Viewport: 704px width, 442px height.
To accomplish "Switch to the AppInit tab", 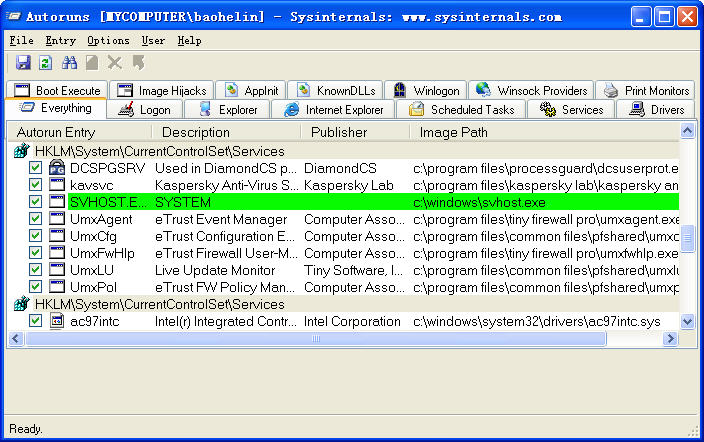I will coord(251,90).
